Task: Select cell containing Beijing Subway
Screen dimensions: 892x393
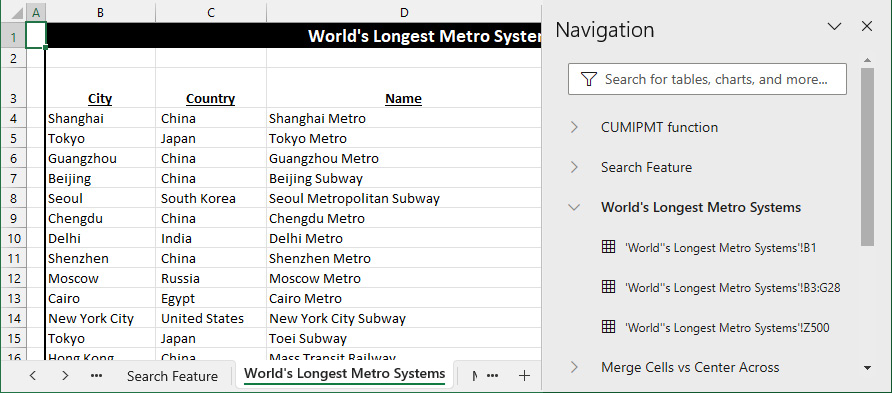Action: 404,178
